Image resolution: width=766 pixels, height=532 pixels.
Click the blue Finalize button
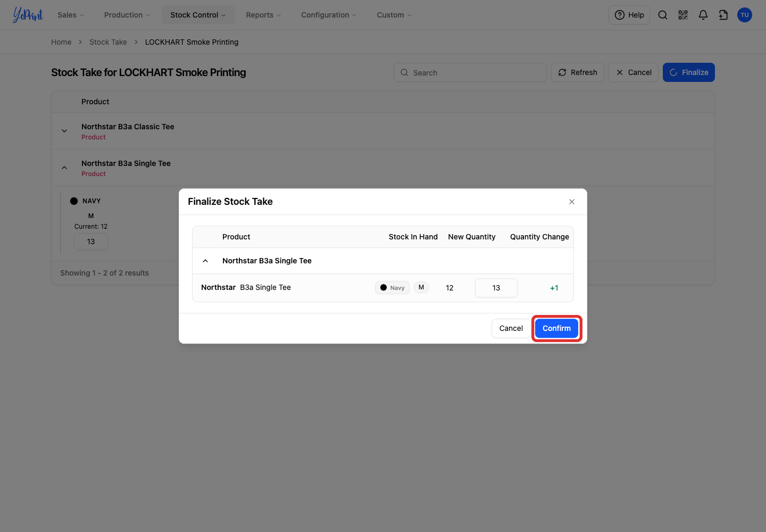(689, 72)
